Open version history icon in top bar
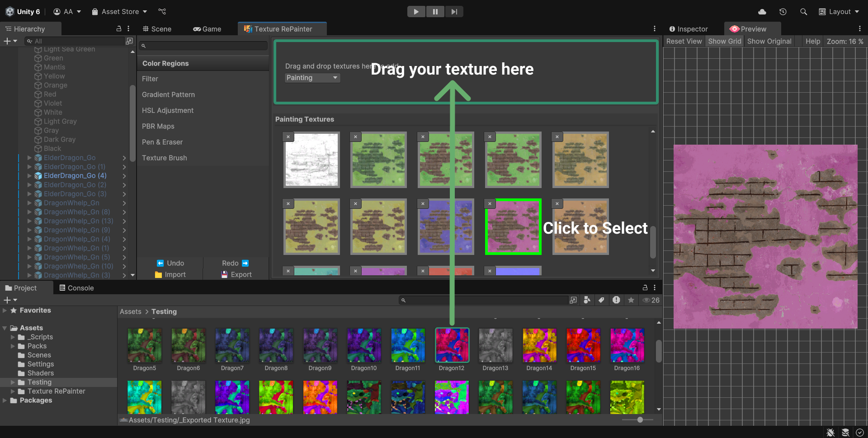The width and height of the screenshot is (868, 438). point(783,12)
